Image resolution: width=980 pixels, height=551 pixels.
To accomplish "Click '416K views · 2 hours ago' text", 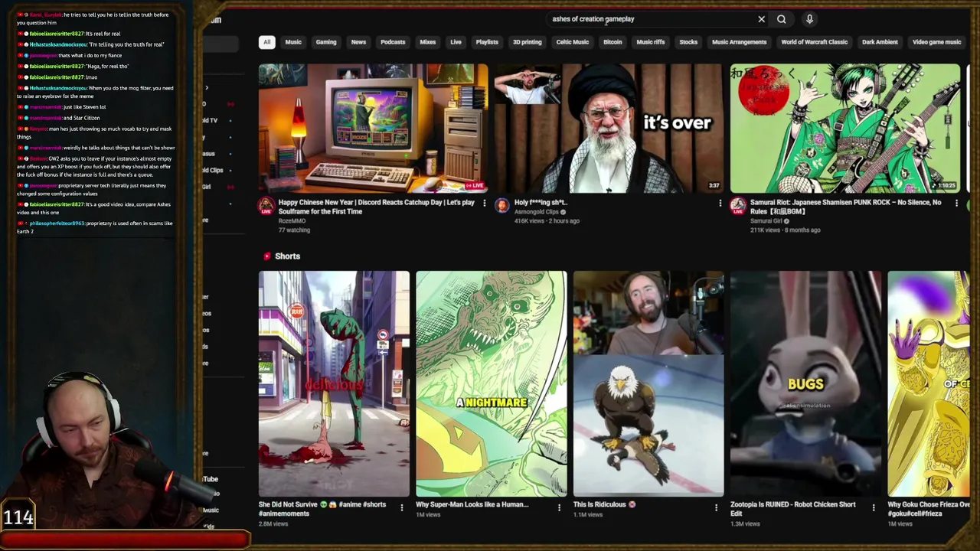I will point(547,221).
